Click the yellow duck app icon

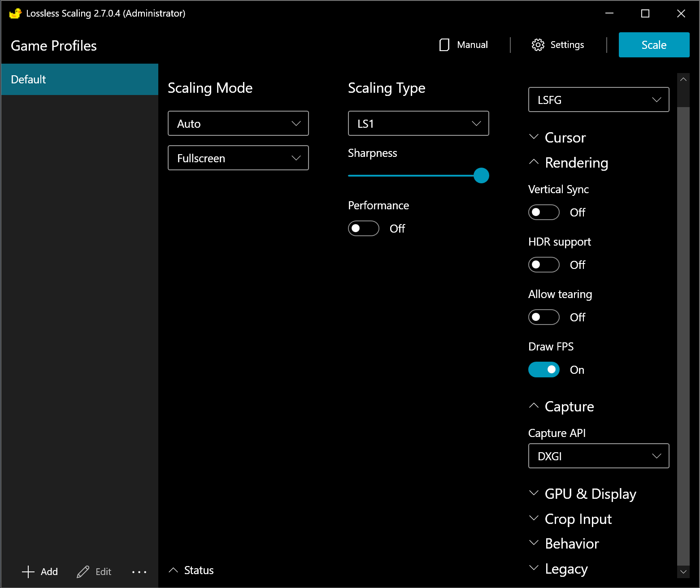coord(15,13)
